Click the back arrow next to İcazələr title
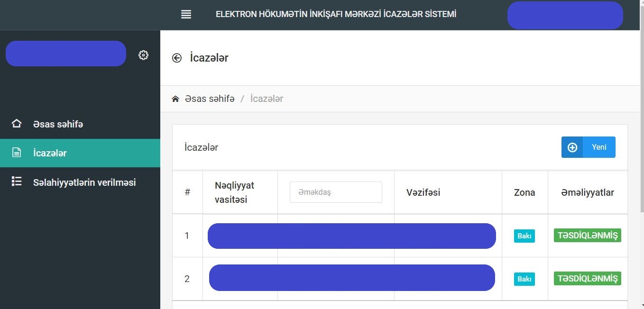Image resolution: width=644 pixels, height=309 pixels. tap(177, 58)
